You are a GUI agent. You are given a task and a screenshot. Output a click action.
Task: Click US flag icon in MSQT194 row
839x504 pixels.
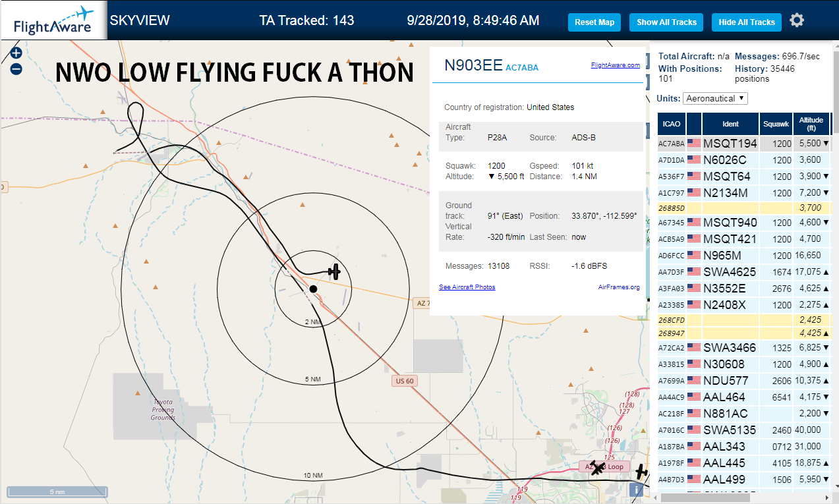point(693,143)
